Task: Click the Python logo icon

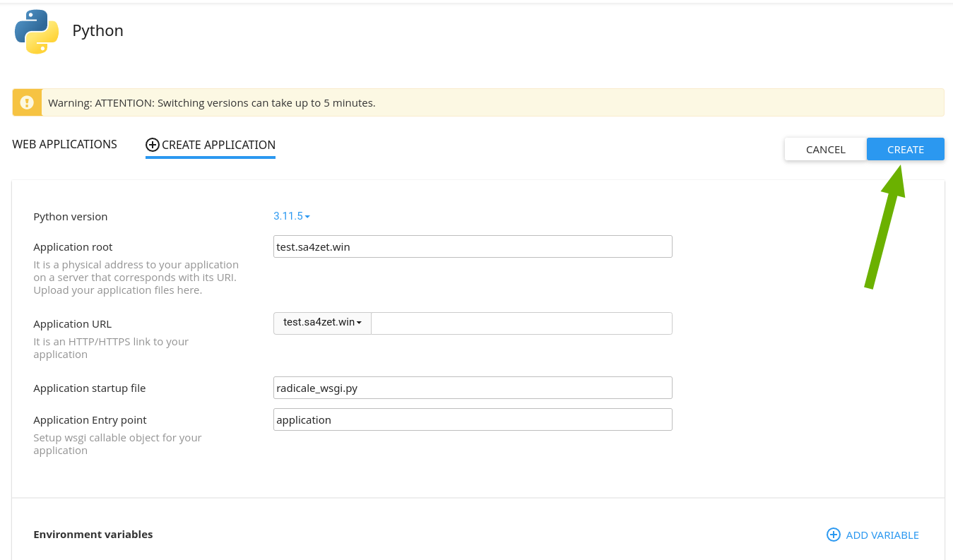Action: 37,32
